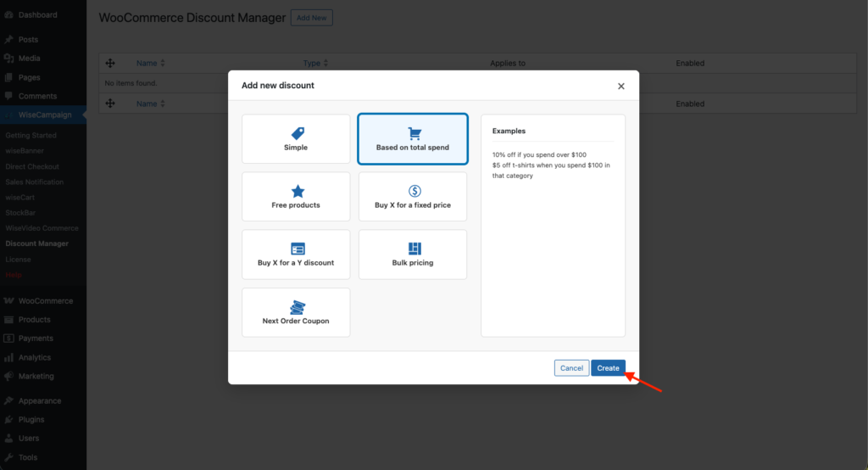Click the Posts pin icon
Screen dimensions: 868x470
coord(8,39)
